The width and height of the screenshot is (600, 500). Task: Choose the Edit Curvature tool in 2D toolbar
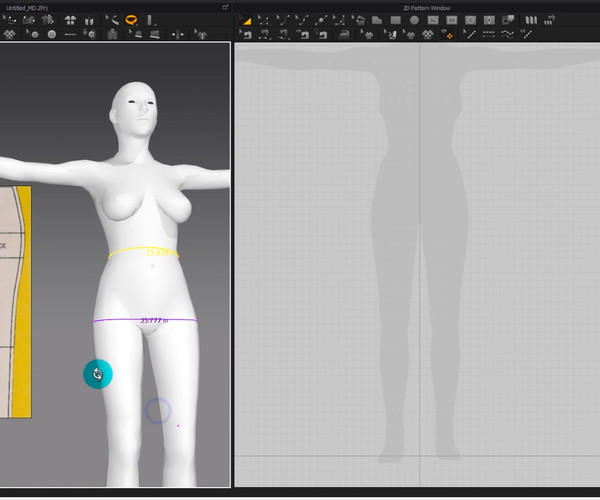[x=282, y=20]
